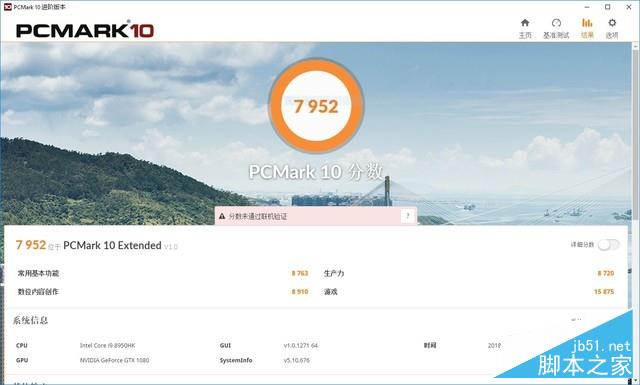
Task: Click the SystemInfo version 'v5.10.676'
Action: 296,360
